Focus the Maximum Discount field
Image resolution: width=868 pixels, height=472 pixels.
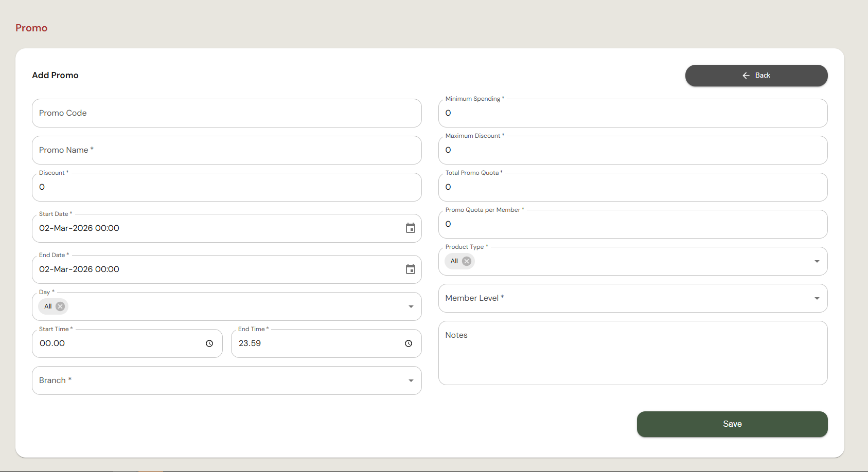[x=633, y=150]
